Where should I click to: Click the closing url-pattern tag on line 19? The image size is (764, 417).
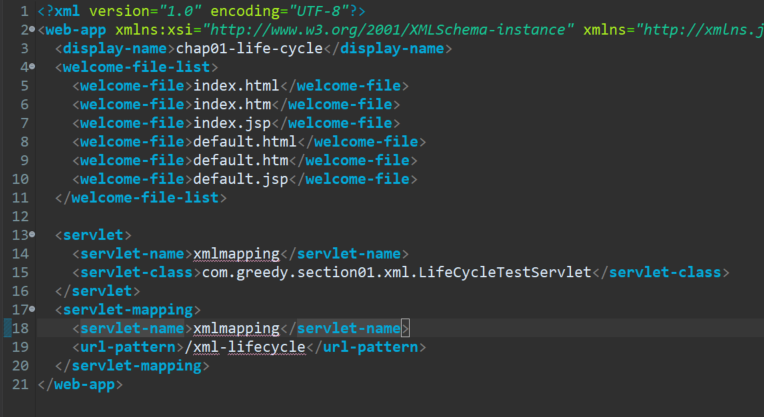[366, 347]
